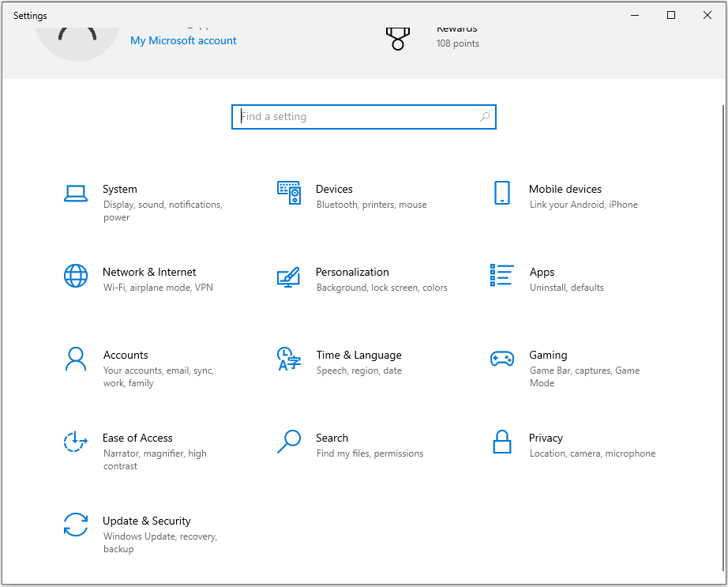Click the Network & Internet globe icon
728x587 pixels.
point(75,276)
